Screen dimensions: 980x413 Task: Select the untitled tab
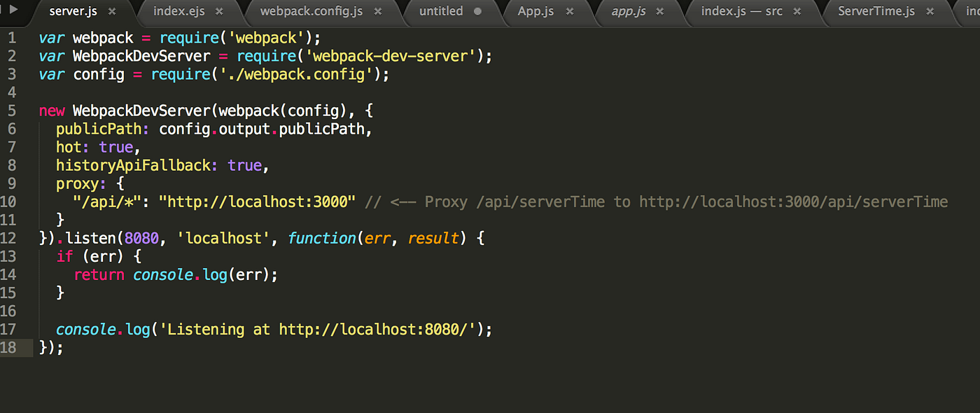tap(441, 11)
